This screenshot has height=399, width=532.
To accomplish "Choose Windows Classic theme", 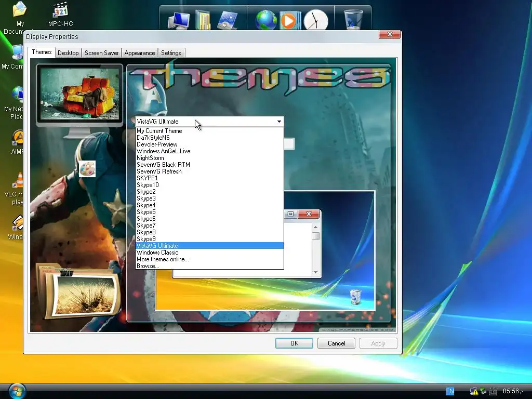I will click(209, 252).
